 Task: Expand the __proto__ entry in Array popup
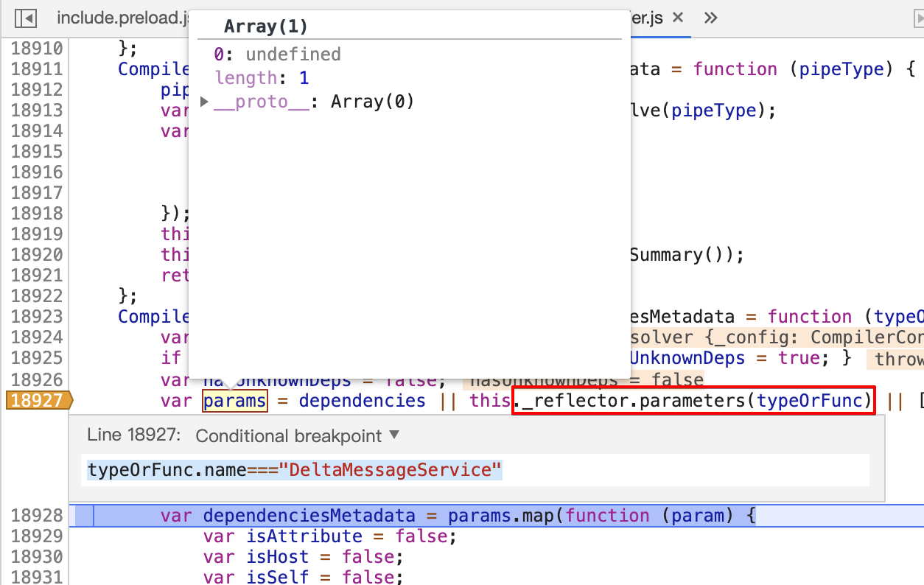(205, 102)
